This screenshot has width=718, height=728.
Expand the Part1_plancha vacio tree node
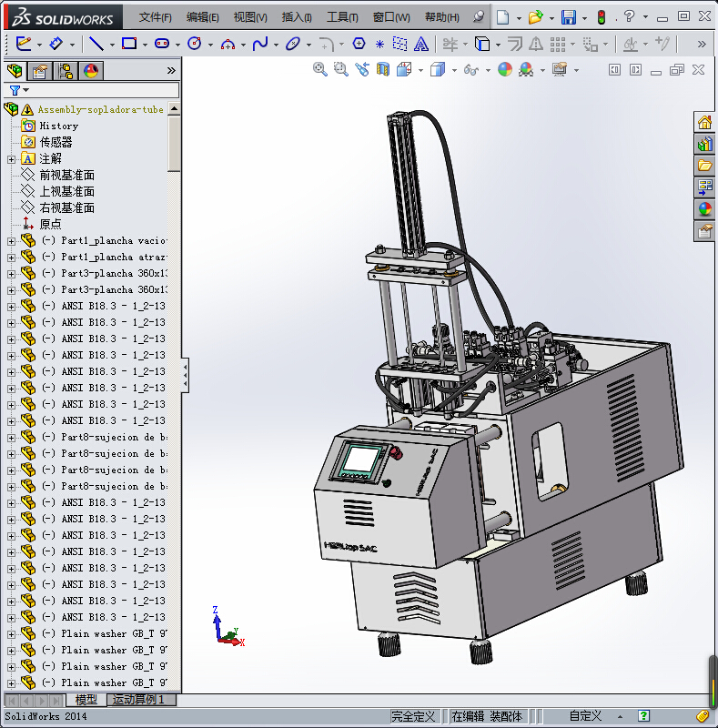tap(11, 241)
